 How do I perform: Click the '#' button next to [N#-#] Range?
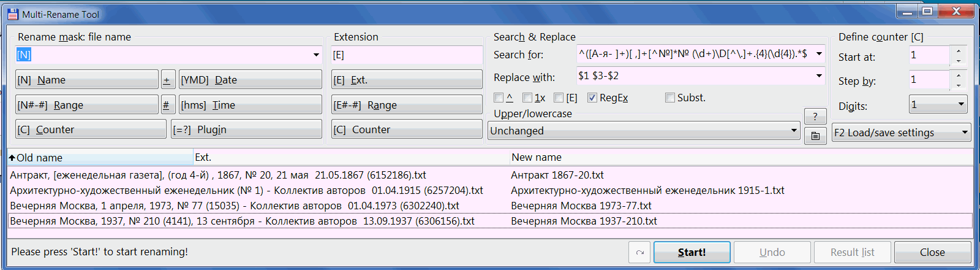(167, 105)
